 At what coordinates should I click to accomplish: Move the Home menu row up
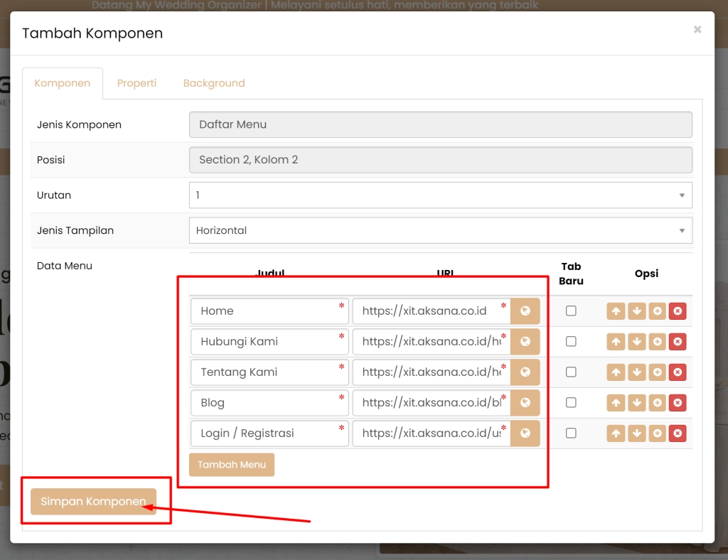click(616, 311)
